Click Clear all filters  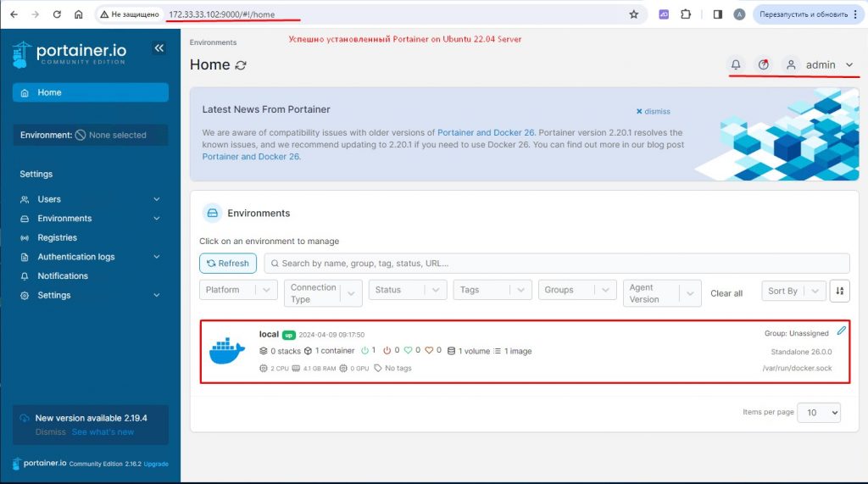[726, 293]
